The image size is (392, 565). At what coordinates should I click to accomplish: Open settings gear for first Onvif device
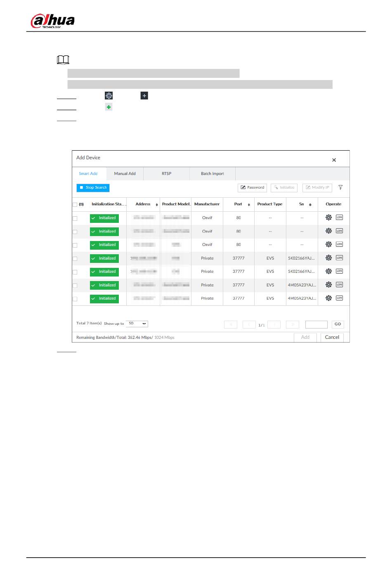328,217
